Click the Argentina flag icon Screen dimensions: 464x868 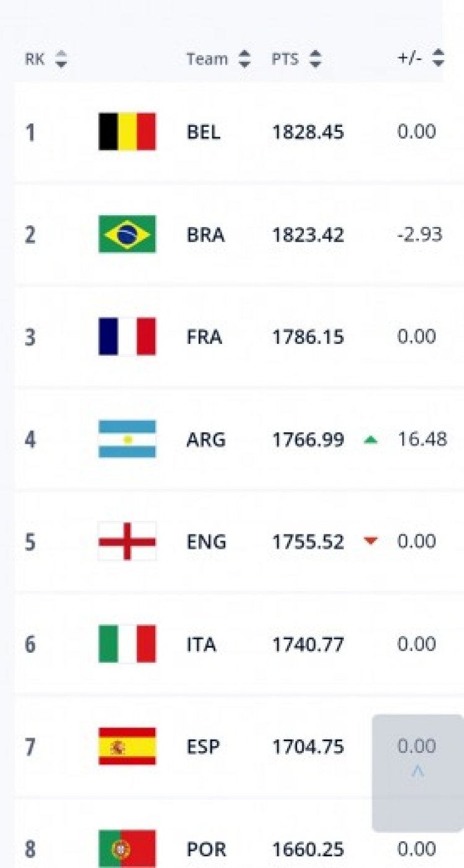[x=127, y=439]
